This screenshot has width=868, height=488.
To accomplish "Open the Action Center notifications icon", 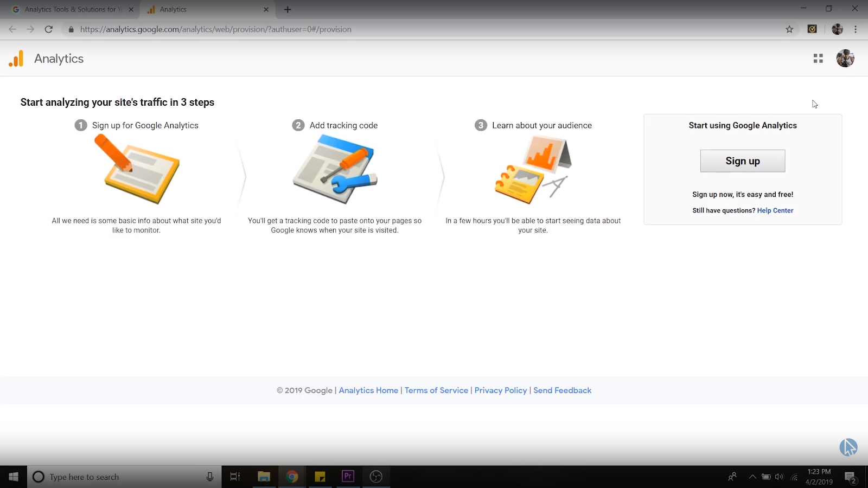I will (851, 477).
